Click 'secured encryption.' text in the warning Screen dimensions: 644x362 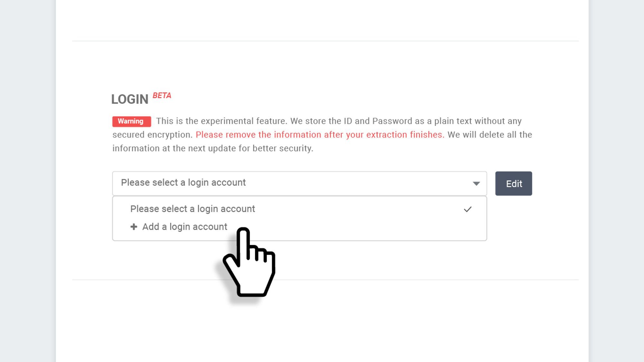click(152, 135)
